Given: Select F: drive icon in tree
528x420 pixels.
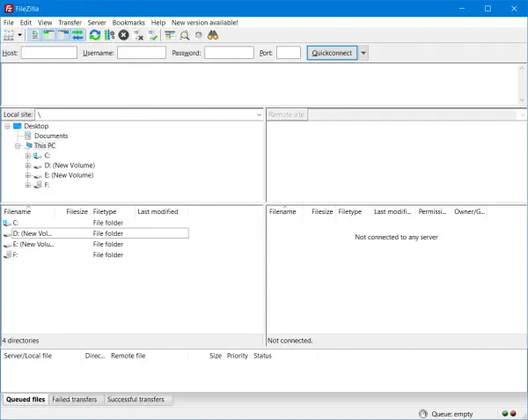Looking at the screenshot, I should pyautogui.click(x=38, y=185).
